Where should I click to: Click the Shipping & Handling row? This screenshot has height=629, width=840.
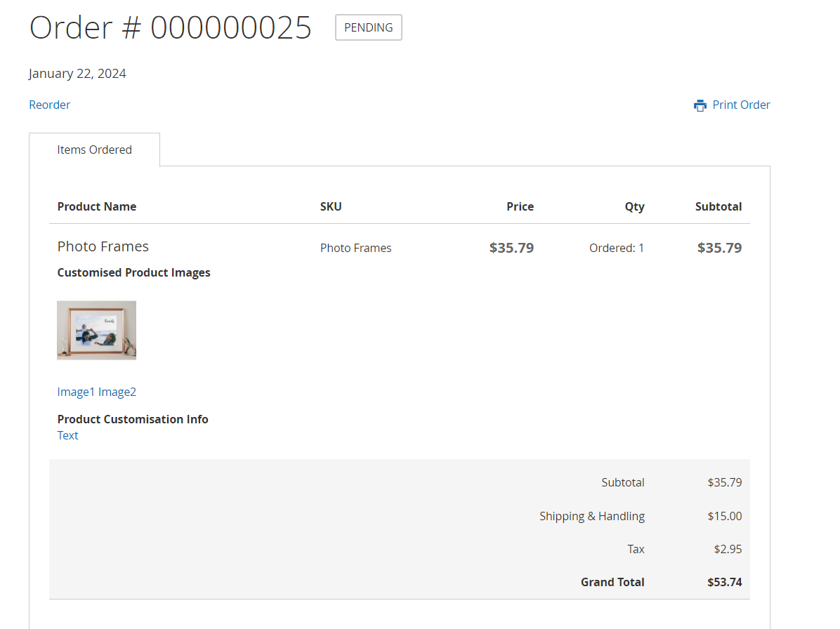click(592, 515)
